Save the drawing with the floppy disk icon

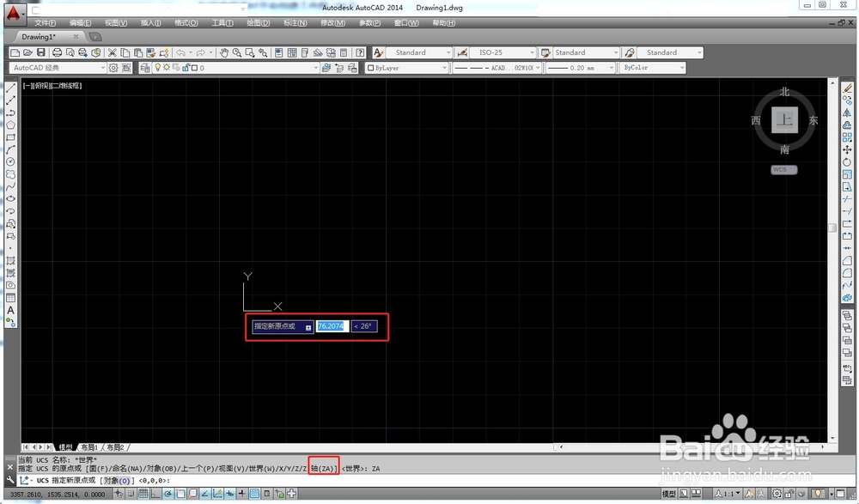(40, 52)
